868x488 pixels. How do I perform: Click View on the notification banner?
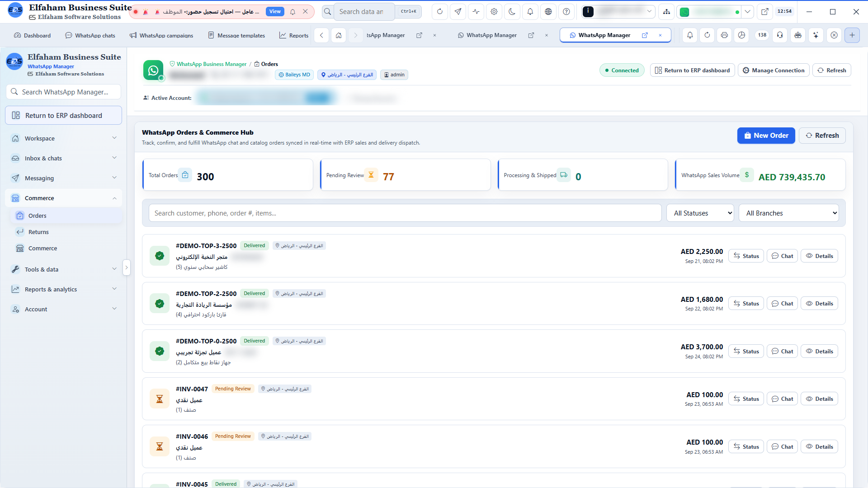pyautogui.click(x=275, y=12)
